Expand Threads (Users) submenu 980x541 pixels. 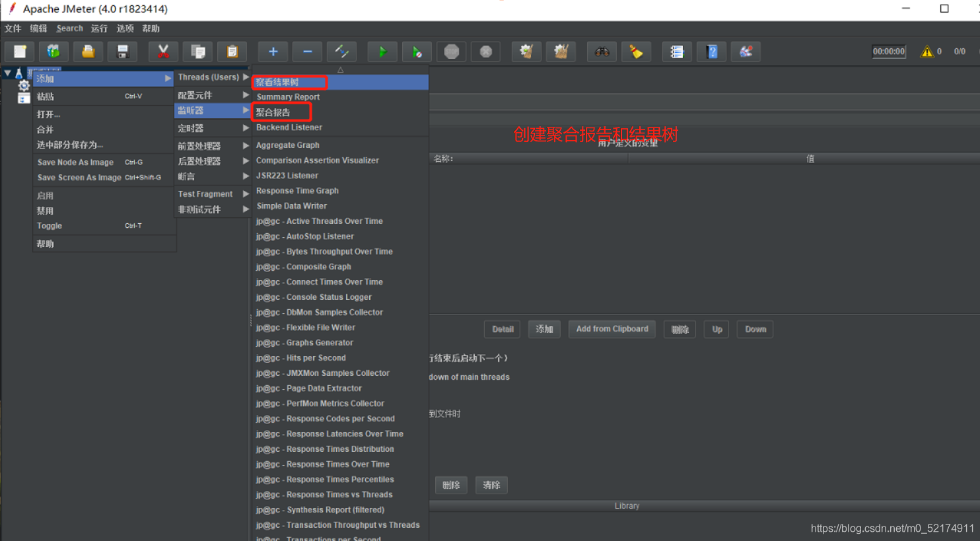[213, 77]
